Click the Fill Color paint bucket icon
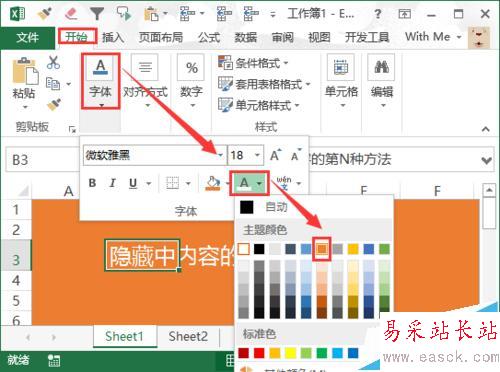 point(213,183)
